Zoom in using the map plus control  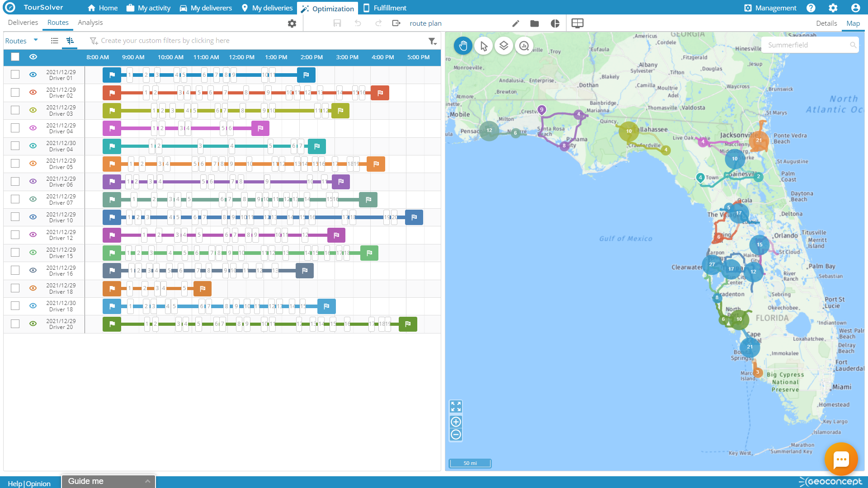[456, 422]
